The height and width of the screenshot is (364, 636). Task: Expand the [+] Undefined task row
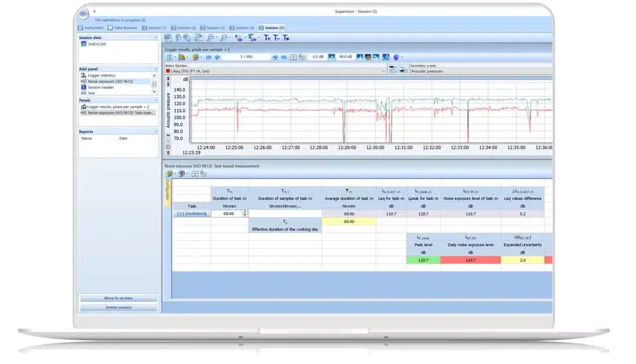[x=192, y=214]
